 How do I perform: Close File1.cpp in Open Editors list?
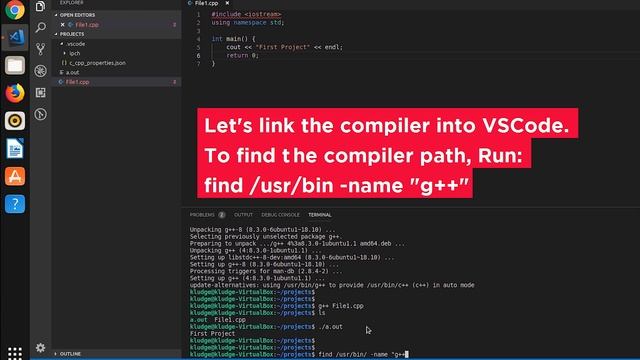tap(62, 25)
